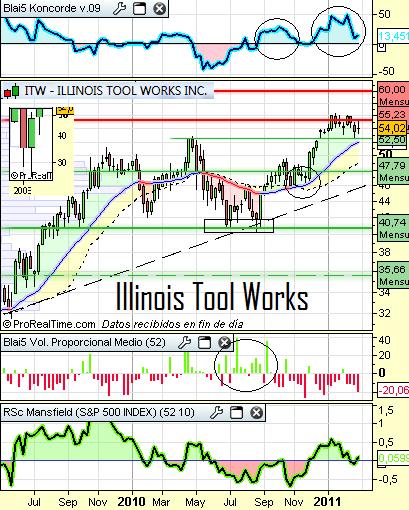Select the 2010 marker on time axis
This screenshot has height=510, width=409.
tap(132, 501)
